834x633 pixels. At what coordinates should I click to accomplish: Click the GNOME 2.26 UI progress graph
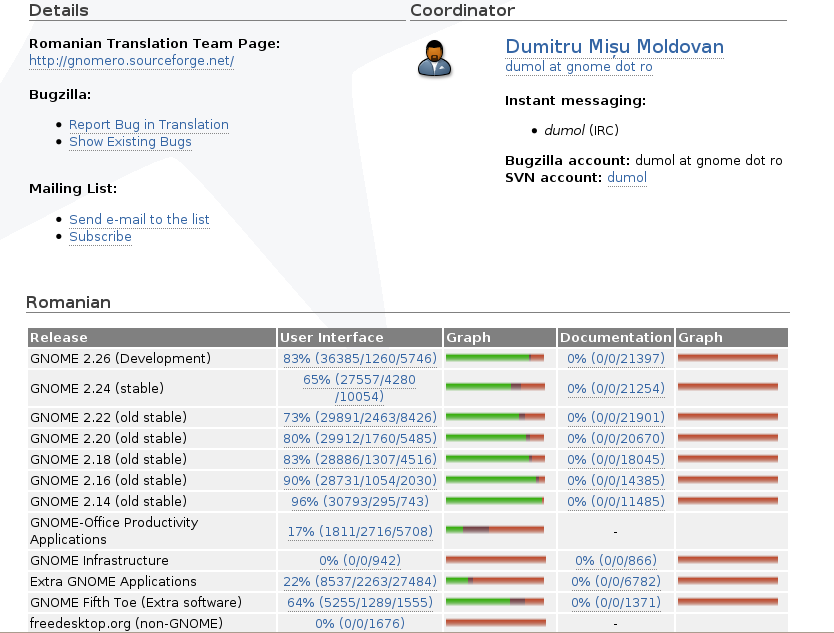click(x=495, y=358)
